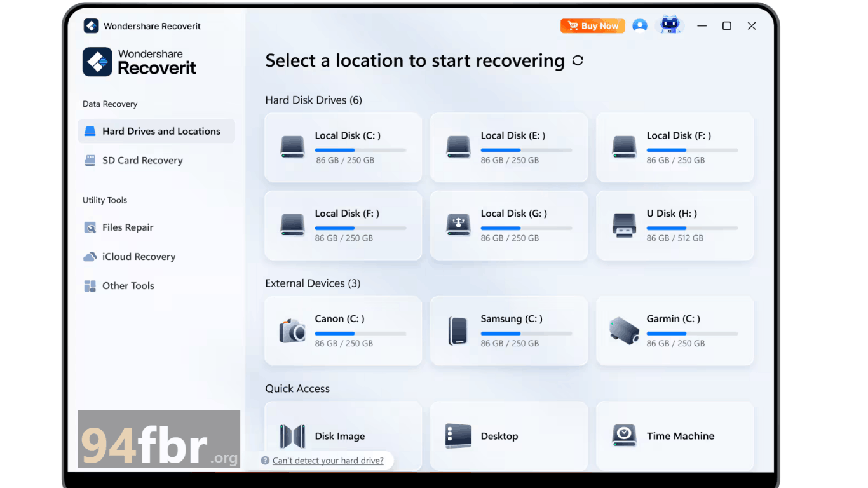Select the Local Disk (E:) card label
The height and width of the screenshot is (488, 868).
513,135
